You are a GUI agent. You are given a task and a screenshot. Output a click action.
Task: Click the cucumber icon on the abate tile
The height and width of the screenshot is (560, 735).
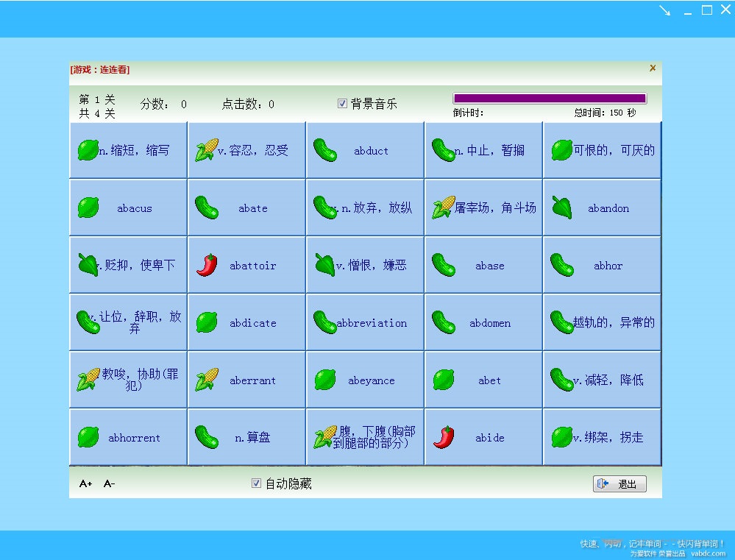pos(207,208)
